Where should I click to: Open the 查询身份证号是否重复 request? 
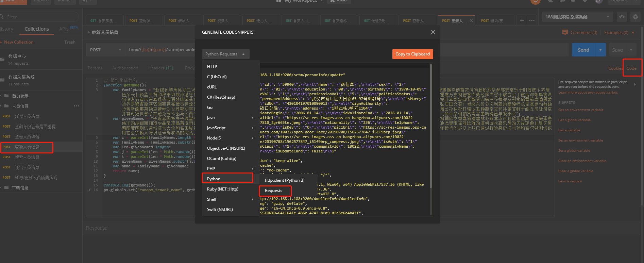41,127
